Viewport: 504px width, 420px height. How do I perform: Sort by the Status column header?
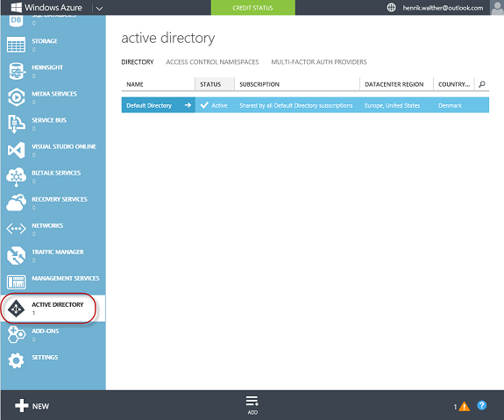215,84
